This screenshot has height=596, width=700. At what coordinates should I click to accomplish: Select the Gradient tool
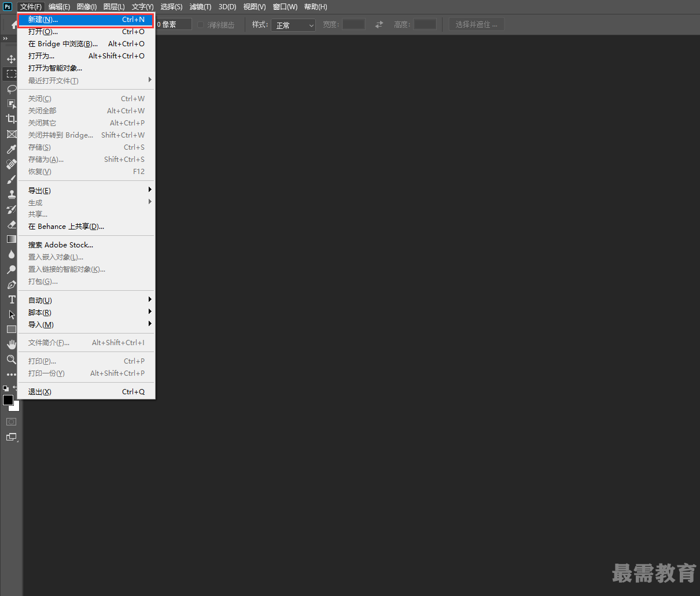(11, 239)
